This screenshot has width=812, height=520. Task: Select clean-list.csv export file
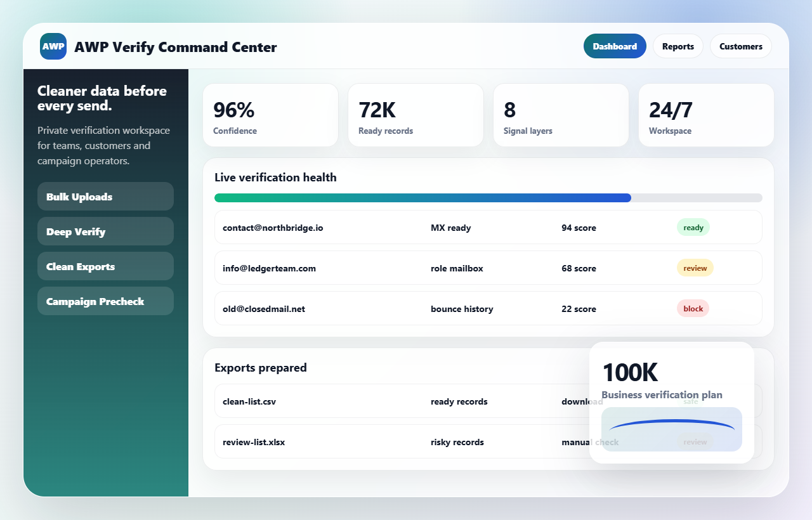249,401
